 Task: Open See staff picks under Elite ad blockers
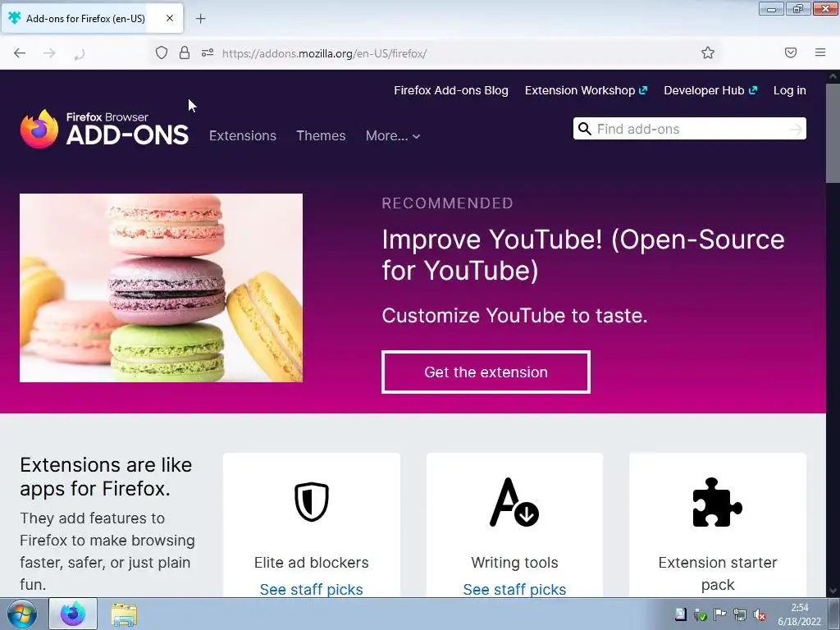(x=311, y=589)
